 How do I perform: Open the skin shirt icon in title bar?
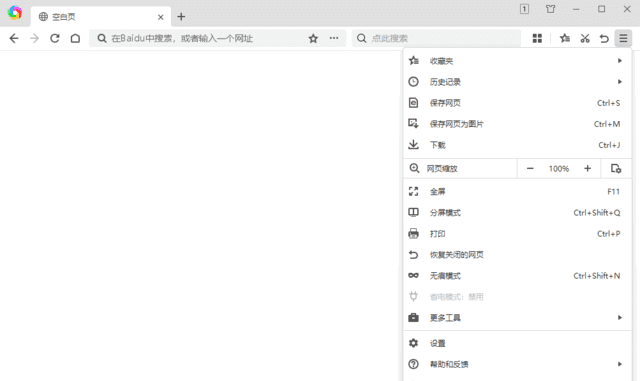(x=551, y=9)
